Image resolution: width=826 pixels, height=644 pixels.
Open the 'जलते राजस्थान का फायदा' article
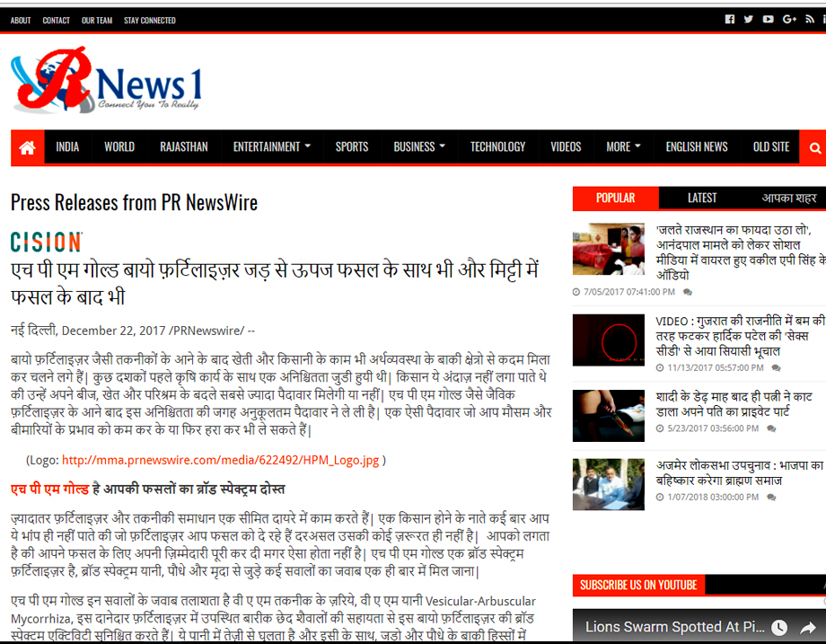[740, 252]
